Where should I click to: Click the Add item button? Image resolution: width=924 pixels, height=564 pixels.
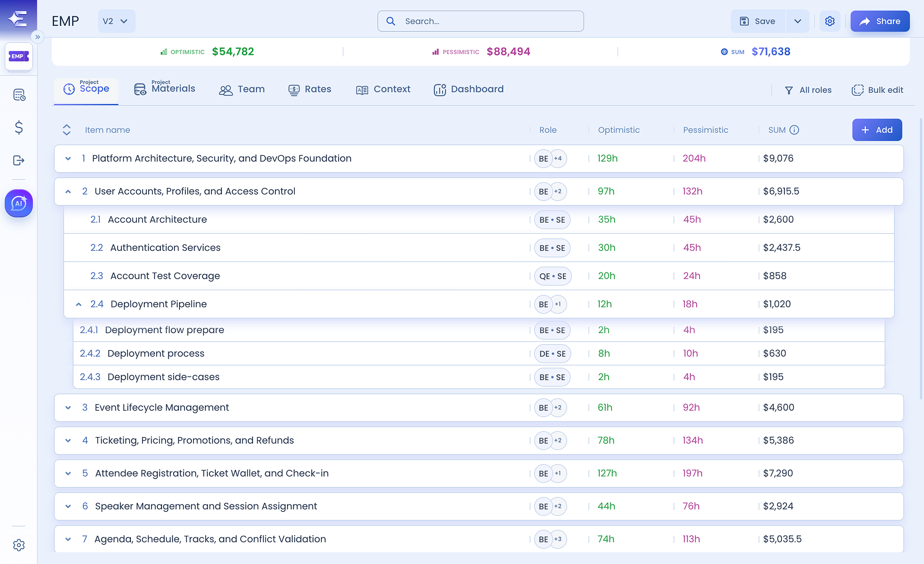coord(877,130)
